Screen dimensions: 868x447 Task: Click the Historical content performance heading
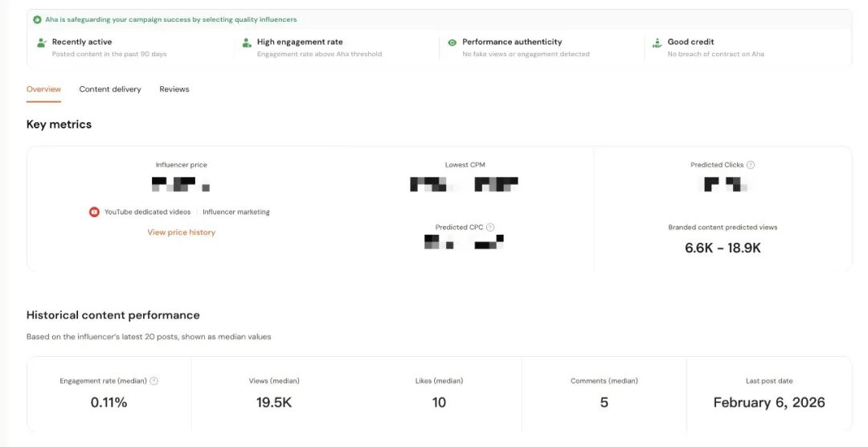coord(113,315)
